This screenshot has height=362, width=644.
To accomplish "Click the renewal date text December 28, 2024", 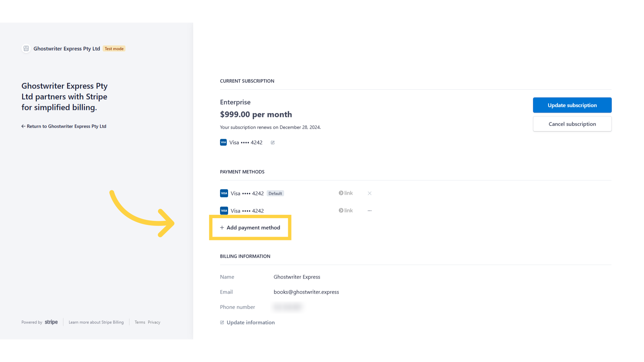I will [x=300, y=127].
